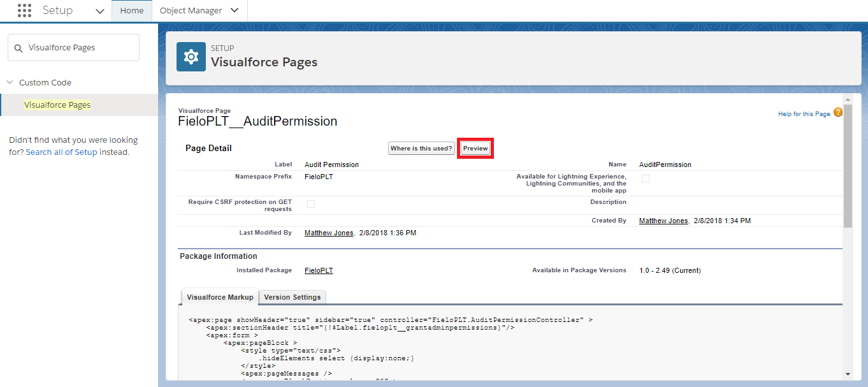
Task: Click the apex:pageMessages markup line
Action: 286,374
